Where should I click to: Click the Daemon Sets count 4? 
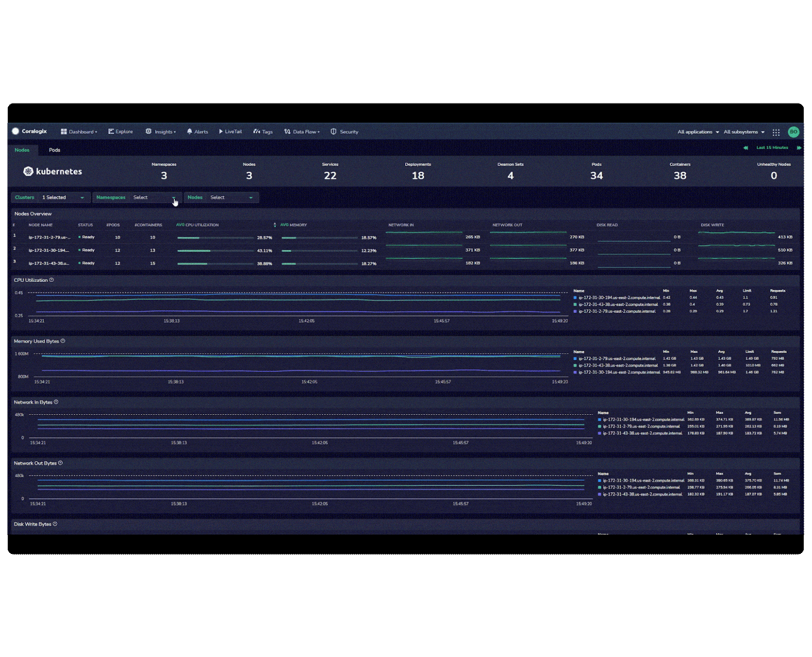tap(510, 176)
